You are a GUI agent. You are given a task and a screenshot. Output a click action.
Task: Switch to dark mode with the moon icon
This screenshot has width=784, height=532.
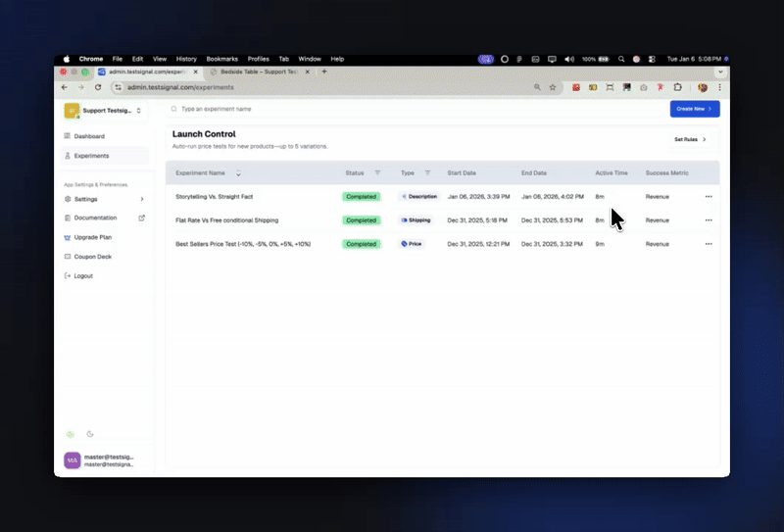click(90, 434)
